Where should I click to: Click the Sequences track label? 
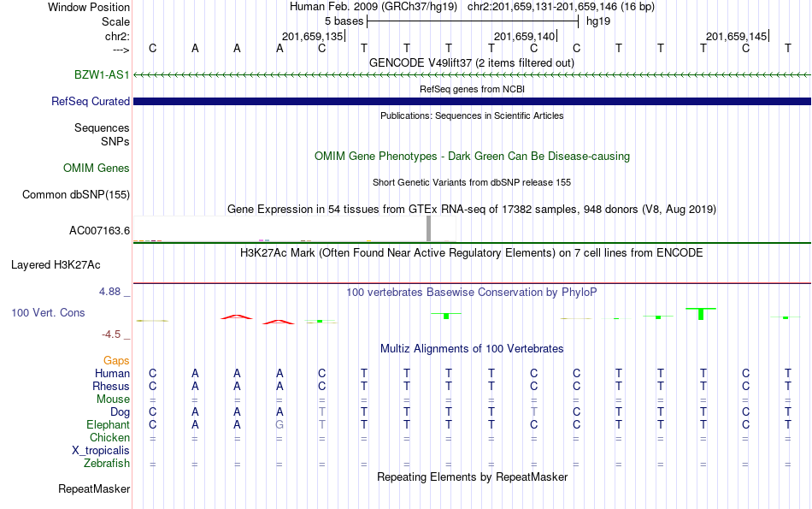point(102,127)
